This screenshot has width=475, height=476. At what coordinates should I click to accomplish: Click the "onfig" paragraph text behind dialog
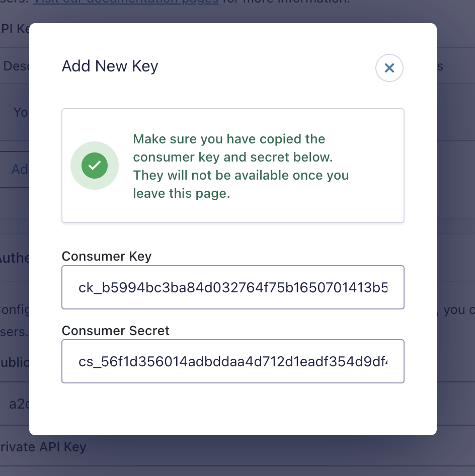pos(15,309)
